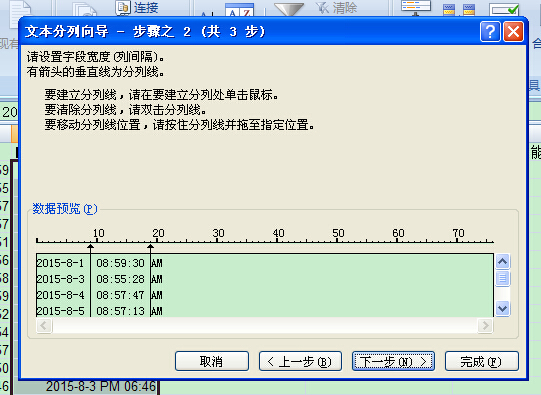Click the wizard help question mark icon
This screenshot has height=395, width=541.
(x=490, y=32)
